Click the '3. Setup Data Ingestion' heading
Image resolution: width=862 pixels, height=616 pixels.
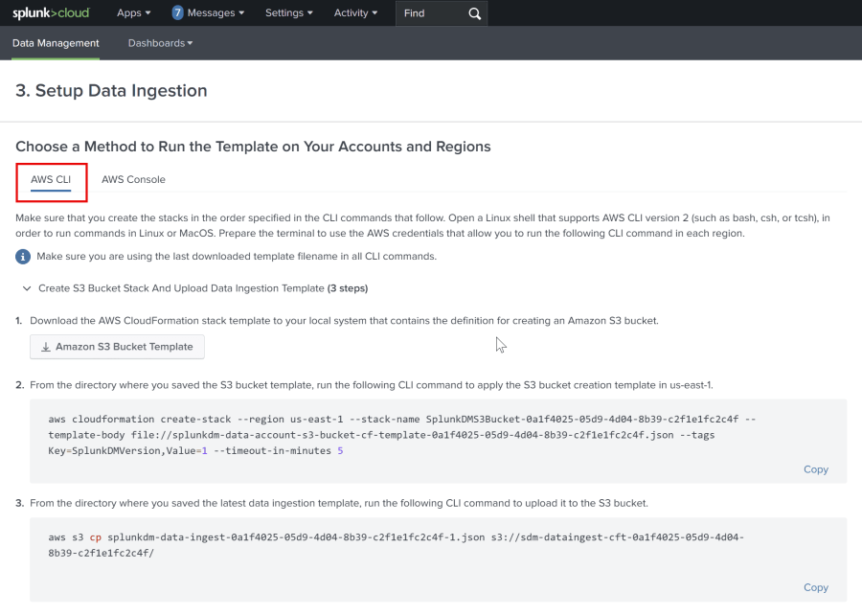111,90
